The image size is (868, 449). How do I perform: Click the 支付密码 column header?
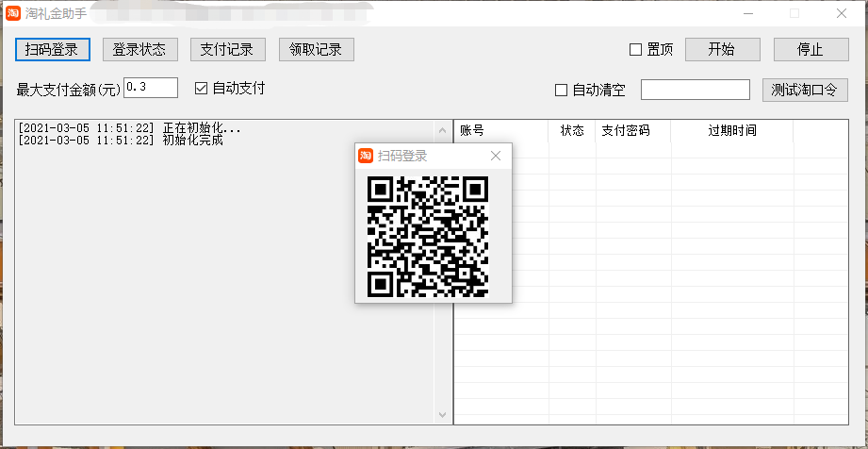click(633, 131)
